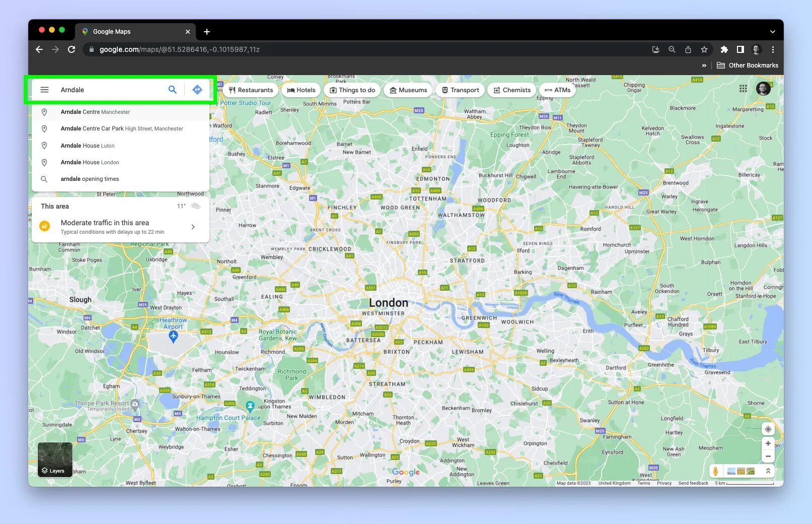Zoom in with the plus button
This screenshot has height=524, width=812.
tap(768, 443)
